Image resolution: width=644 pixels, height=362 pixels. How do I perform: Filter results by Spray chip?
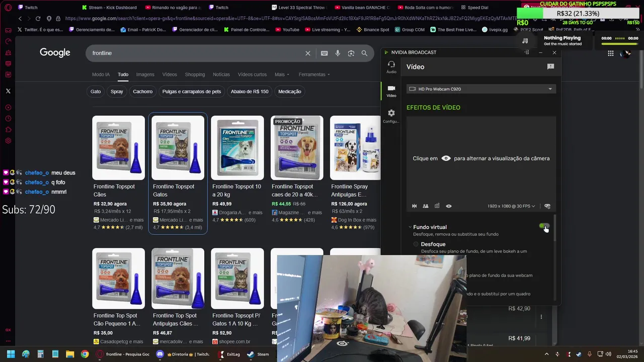click(x=117, y=92)
